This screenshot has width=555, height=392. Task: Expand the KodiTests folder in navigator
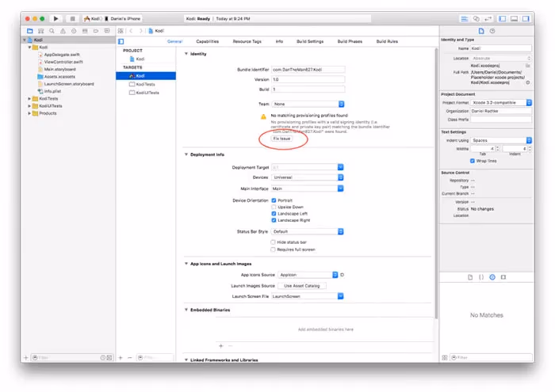(29, 99)
